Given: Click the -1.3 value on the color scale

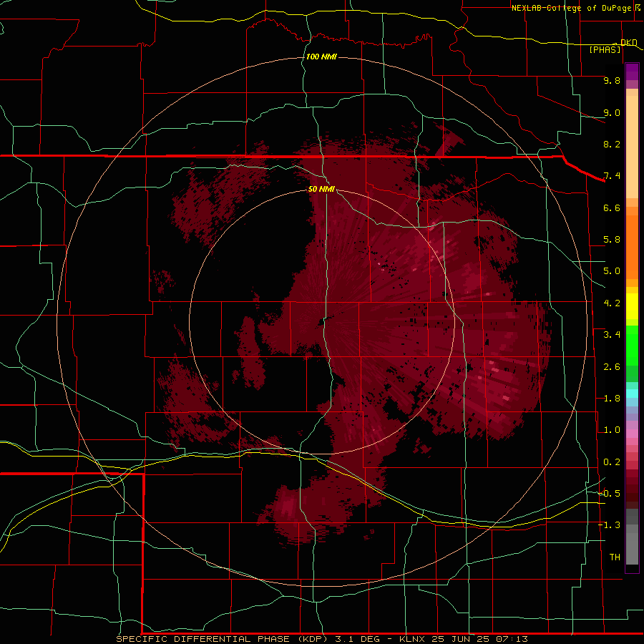Looking at the screenshot, I should pos(609,525).
